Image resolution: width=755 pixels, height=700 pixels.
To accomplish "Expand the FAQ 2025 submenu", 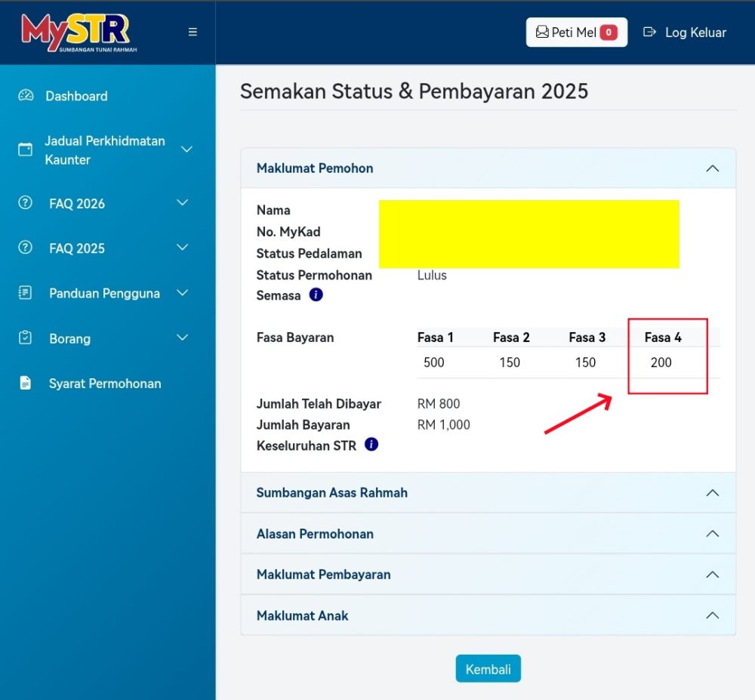I will (x=182, y=248).
